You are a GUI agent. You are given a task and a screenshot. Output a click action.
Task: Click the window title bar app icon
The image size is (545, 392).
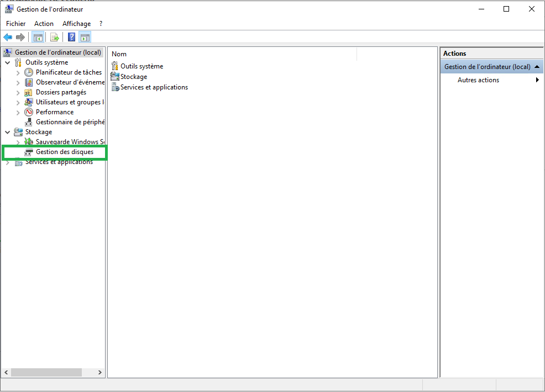tap(9, 9)
